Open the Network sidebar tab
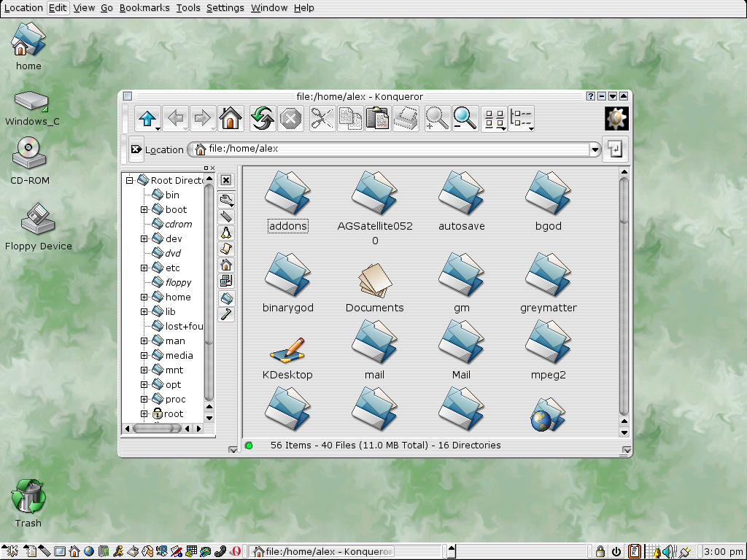The width and height of the screenshot is (747, 560). point(226,281)
